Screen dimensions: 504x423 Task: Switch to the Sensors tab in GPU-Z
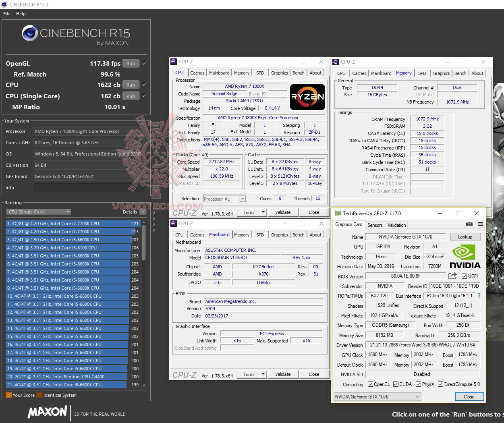tap(375, 225)
